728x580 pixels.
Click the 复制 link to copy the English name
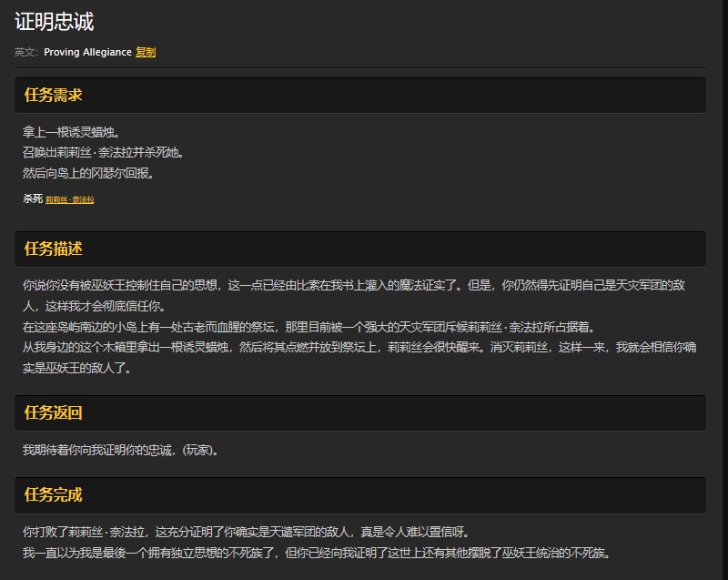(x=146, y=53)
